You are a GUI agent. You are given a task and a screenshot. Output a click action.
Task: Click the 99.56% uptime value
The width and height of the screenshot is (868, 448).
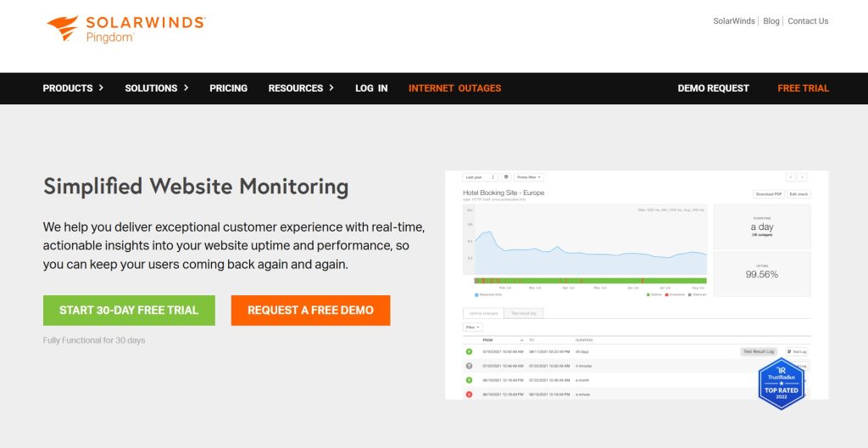point(762,274)
